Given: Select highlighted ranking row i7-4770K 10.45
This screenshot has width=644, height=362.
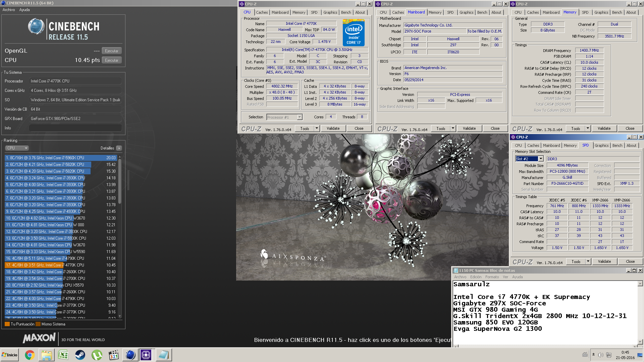Looking at the screenshot, I should coord(61,265).
